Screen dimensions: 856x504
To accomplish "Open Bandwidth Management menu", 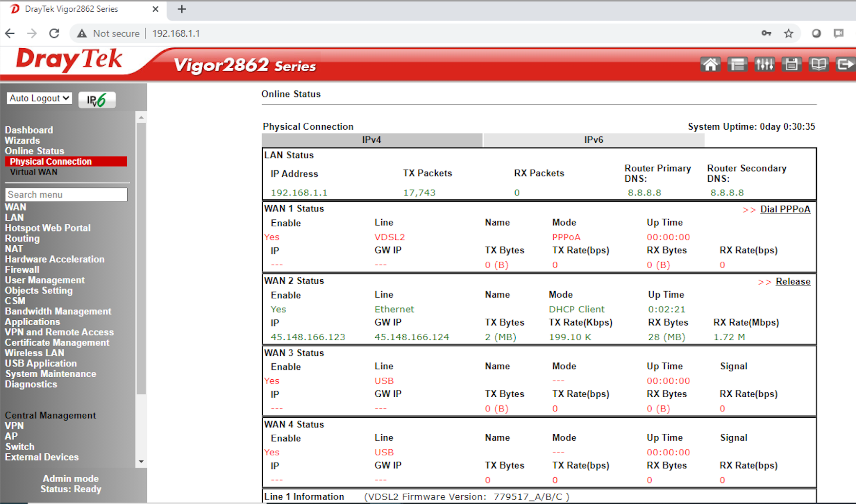I will (58, 311).
